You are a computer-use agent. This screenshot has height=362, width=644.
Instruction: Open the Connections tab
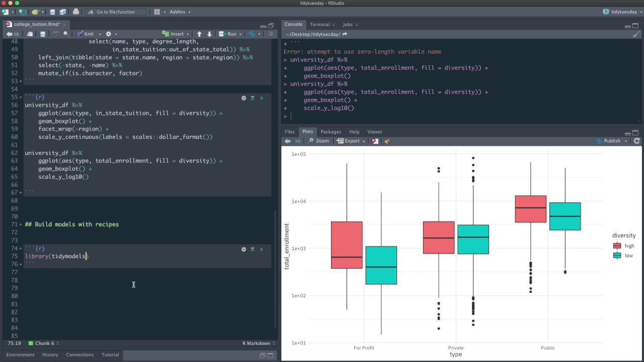pyautogui.click(x=79, y=355)
